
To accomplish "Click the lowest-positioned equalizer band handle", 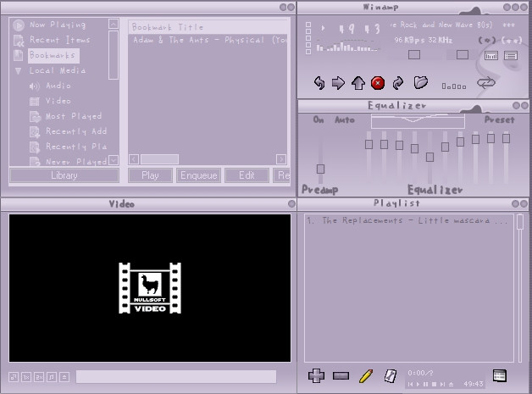I will point(429,157).
